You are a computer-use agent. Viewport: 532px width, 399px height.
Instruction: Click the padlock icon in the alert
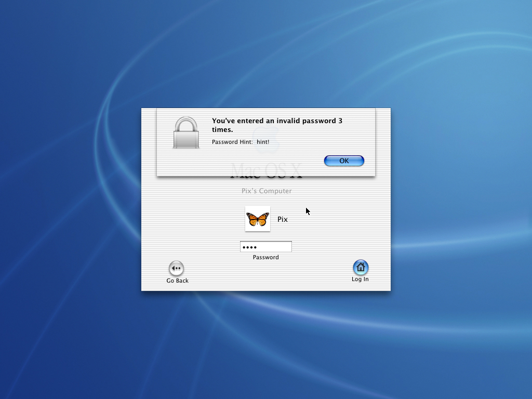(x=186, y=133)
